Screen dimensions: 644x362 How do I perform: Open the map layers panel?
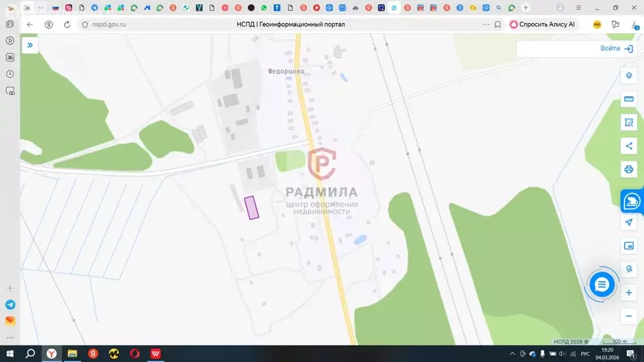click(628, 76)
